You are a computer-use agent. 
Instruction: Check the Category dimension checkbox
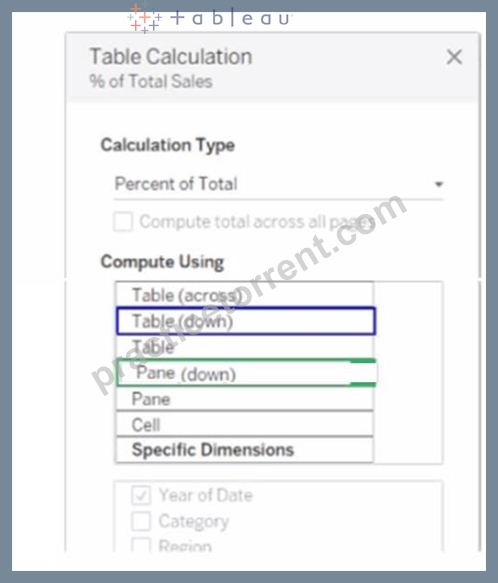(x=141, y=521)
